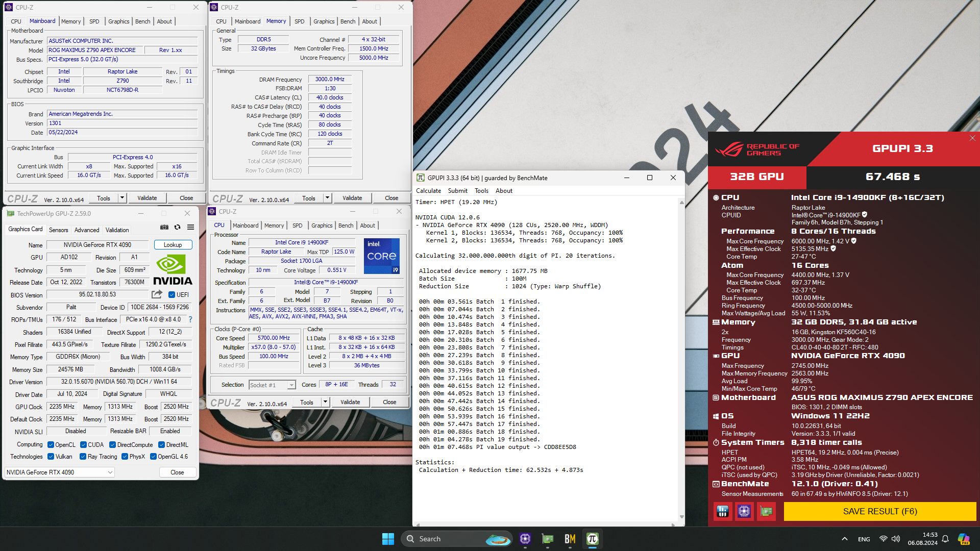Open Wi-Fi network settings in tray

(884, 539)
